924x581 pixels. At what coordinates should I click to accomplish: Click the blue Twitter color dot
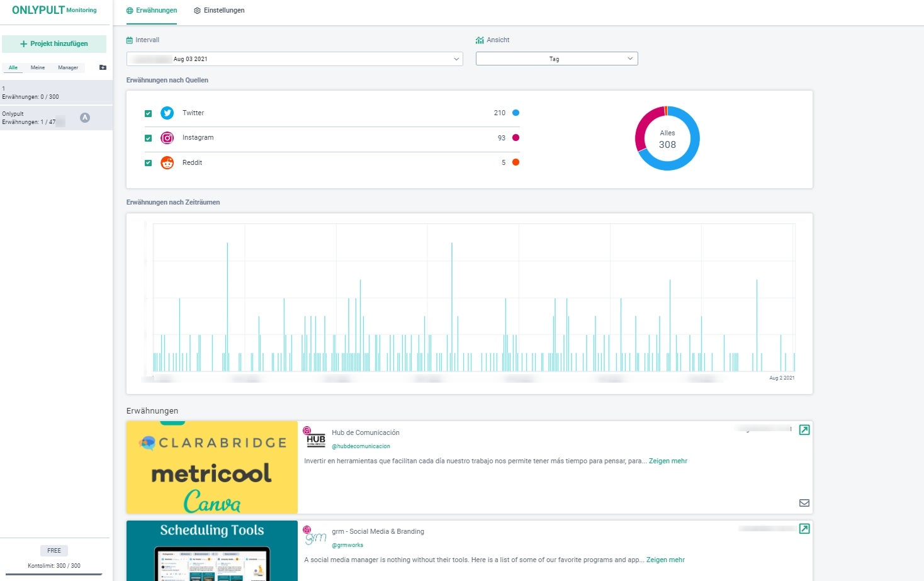pyautogui.click(x=516, y=113)
